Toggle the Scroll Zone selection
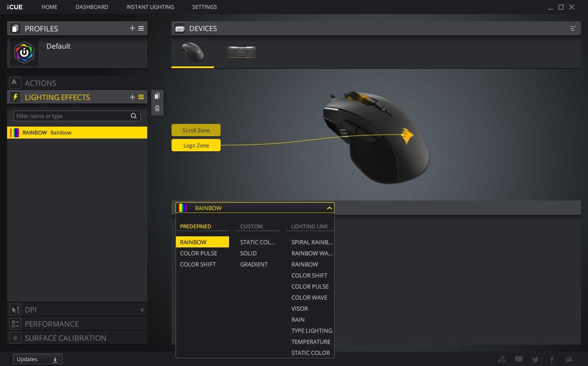Viewport: 588px width, 366px height. tap(196, 131)
